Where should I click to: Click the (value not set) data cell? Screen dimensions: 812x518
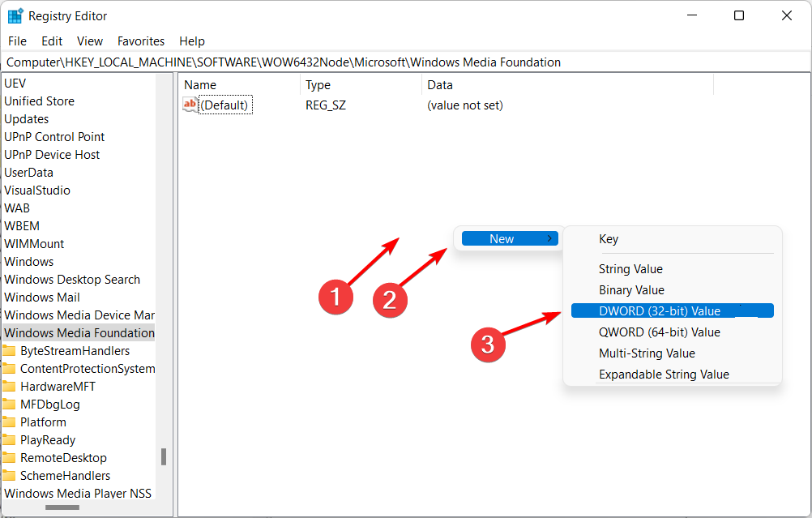pyautogui.click(x=465, y=105)
